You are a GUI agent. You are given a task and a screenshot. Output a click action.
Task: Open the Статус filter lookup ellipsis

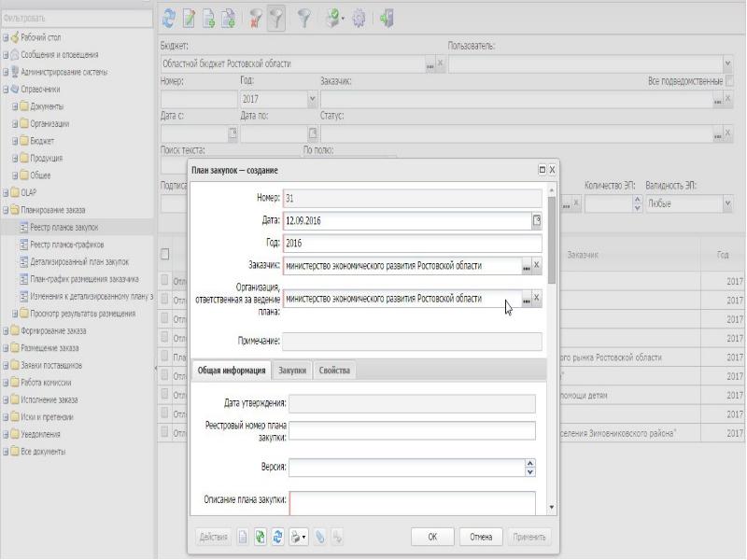click(x=717, y=134)
